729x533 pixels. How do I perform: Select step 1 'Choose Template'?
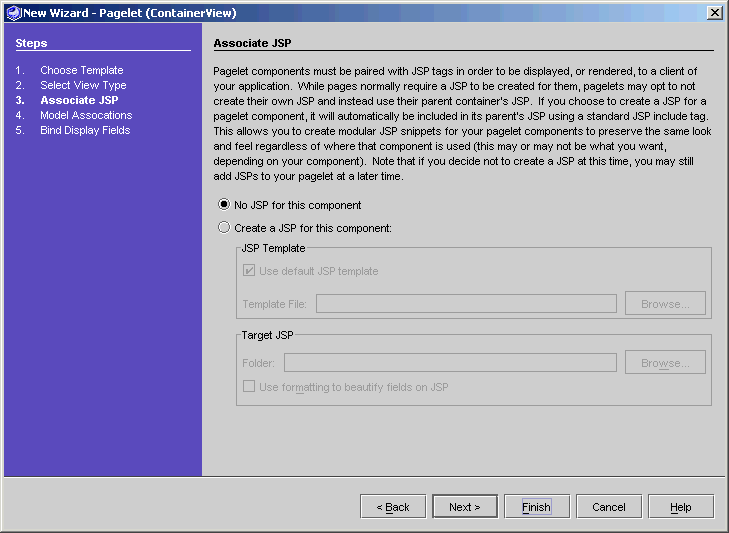coord(82,70)
